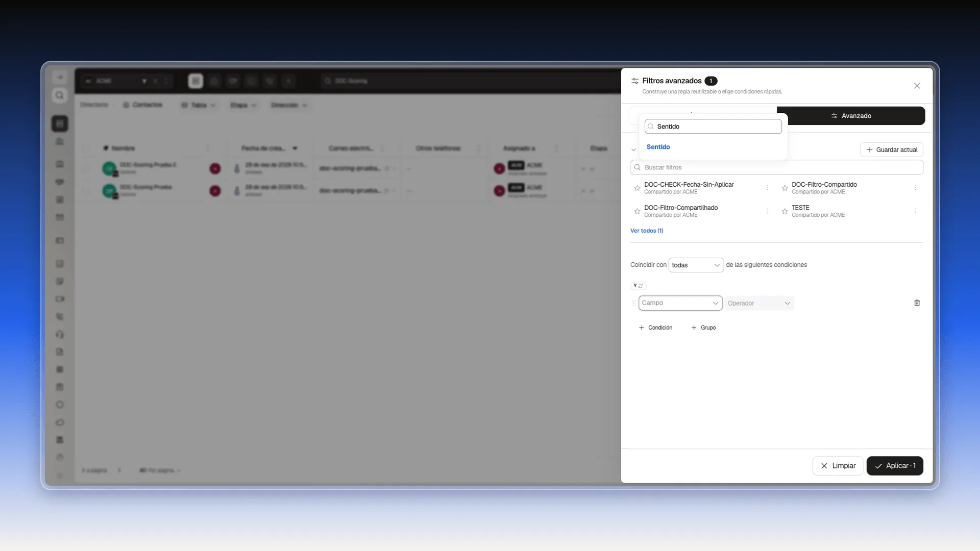Open options menu for DOC-CHECK-Fecha-Sin-Aplicar
The width and height of the screenshot is (980, 551).
pyautogui.click(x=767, y=188)
